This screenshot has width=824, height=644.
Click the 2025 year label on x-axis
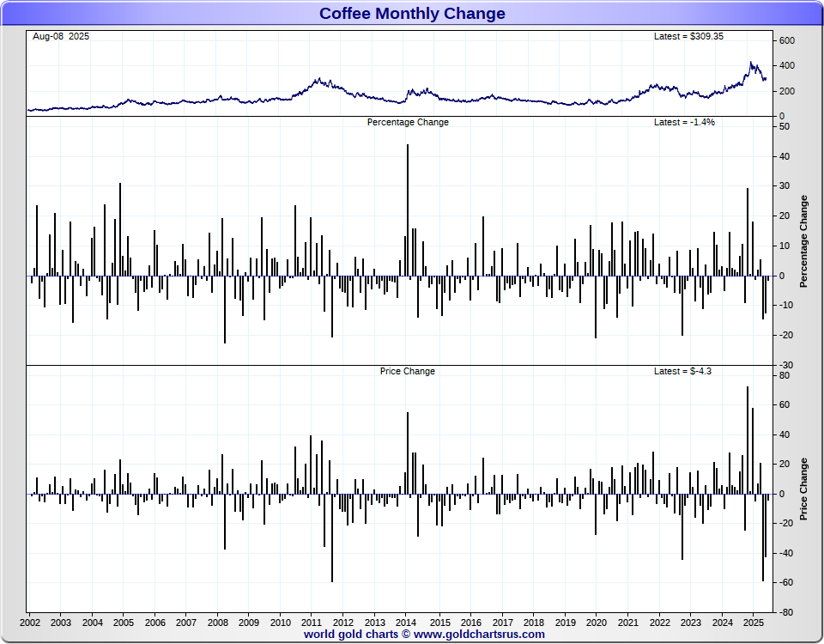753,623
